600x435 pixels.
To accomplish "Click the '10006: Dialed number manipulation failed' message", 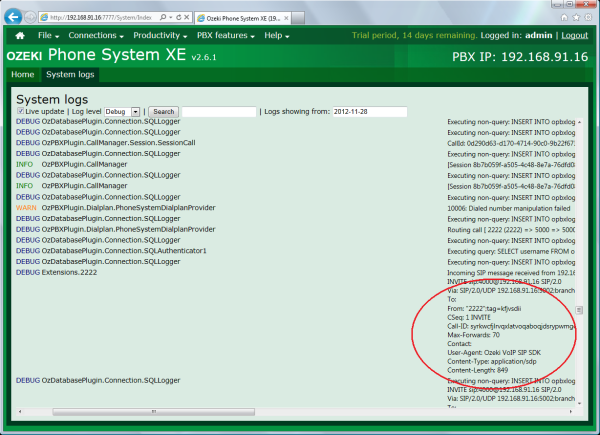I will click(x=509, y=209).
